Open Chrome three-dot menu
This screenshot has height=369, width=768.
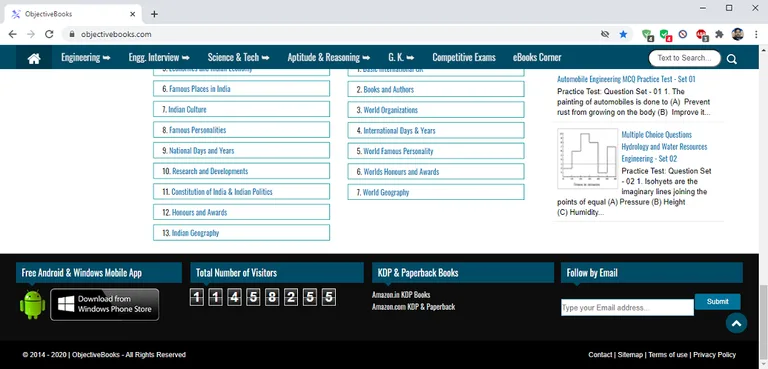pos(756,34)
